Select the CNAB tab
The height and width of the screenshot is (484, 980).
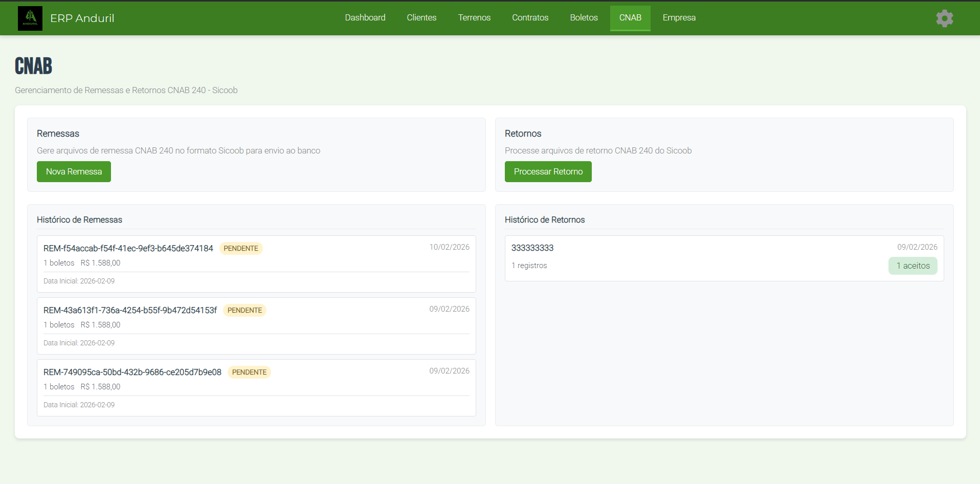tap(630, 18)
